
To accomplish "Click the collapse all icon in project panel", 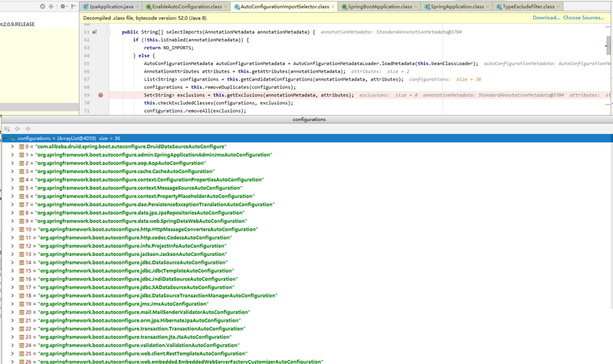I will 51,6.
